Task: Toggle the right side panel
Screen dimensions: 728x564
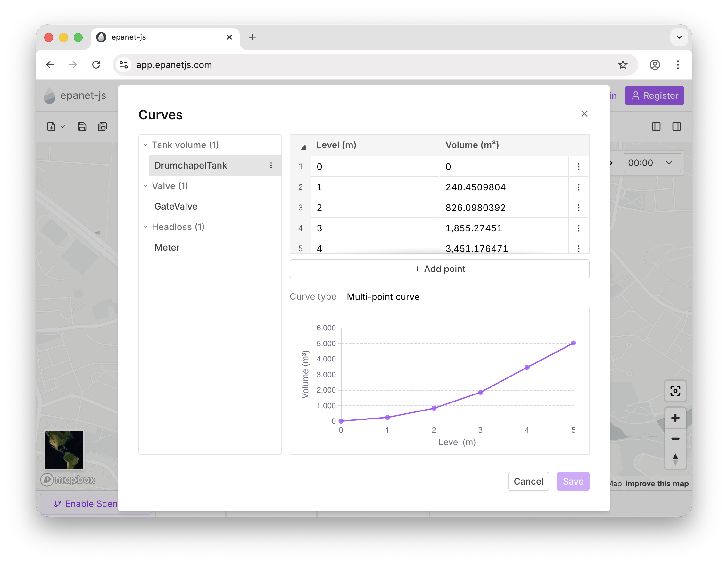Action: [x=676, y=127]
